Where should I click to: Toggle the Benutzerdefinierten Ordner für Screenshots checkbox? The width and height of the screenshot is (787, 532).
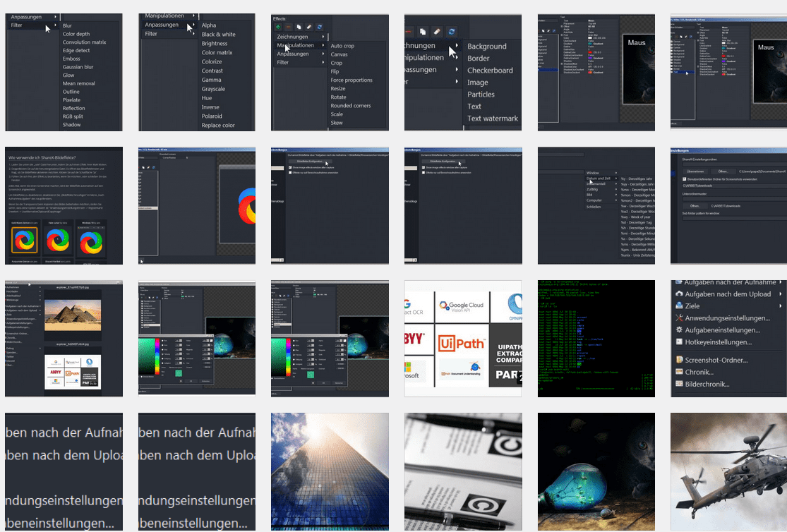click(685, 180)
